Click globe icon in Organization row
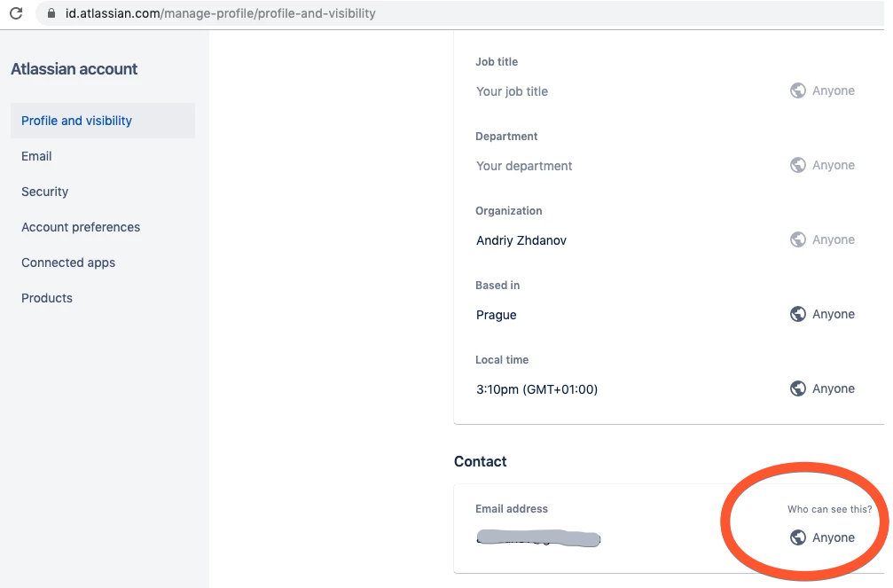Viewport: 893px width, 588px height. [x=798, y=239]
